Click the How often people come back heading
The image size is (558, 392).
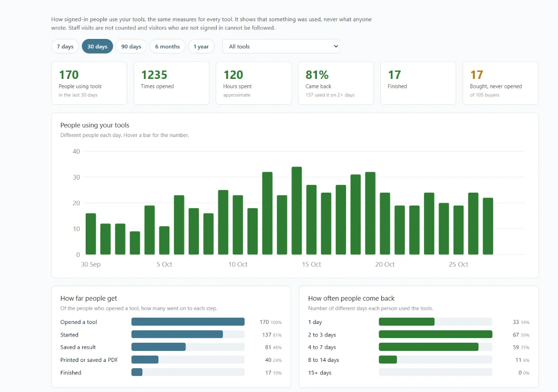(x=351, y=299)
